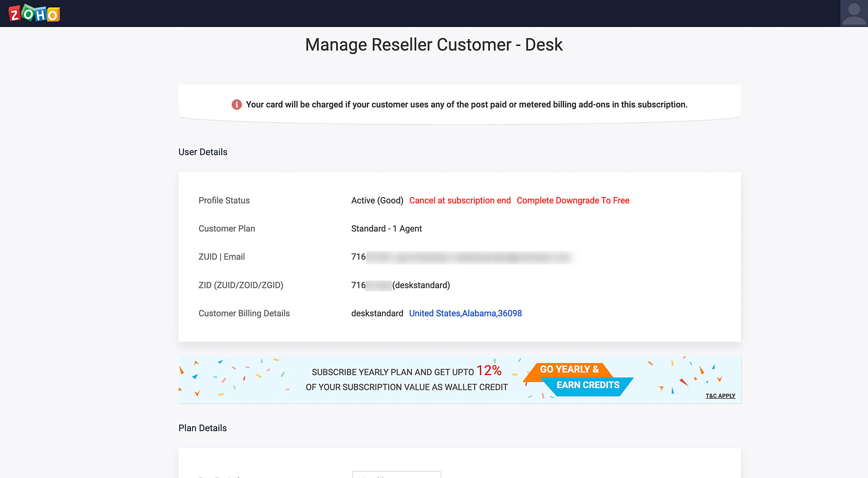Open the T&C Apply link
The width and height of the screenshot is (868, 478).
point(720,396)
